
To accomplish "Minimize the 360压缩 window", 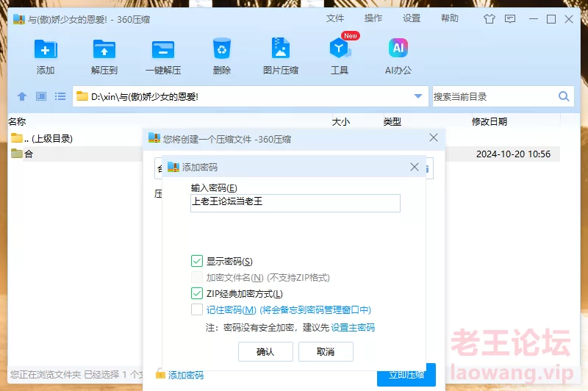I will [534, 19].
